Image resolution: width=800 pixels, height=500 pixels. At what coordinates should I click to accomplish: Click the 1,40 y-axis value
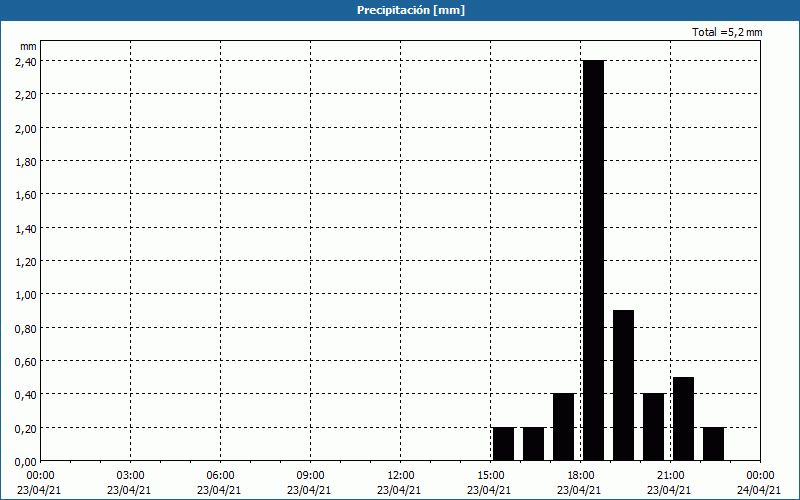26,229
